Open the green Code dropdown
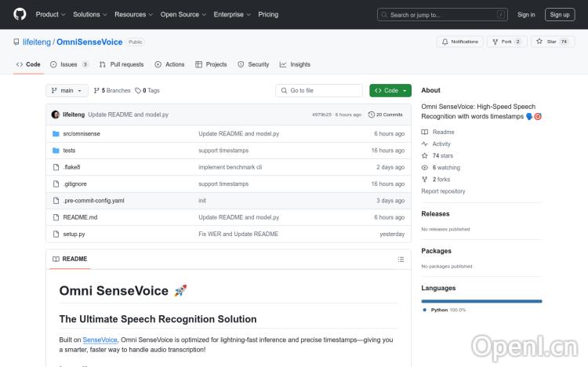The height and width of the screenshot is (367, 588). (x=390, y=91)
